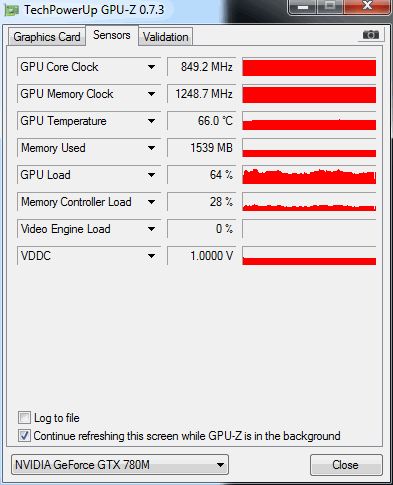Expand the VDDC sensor dropdown
The height and width of the screenshot is (485, 393).
pyautogui.click(x=151, y=256)
